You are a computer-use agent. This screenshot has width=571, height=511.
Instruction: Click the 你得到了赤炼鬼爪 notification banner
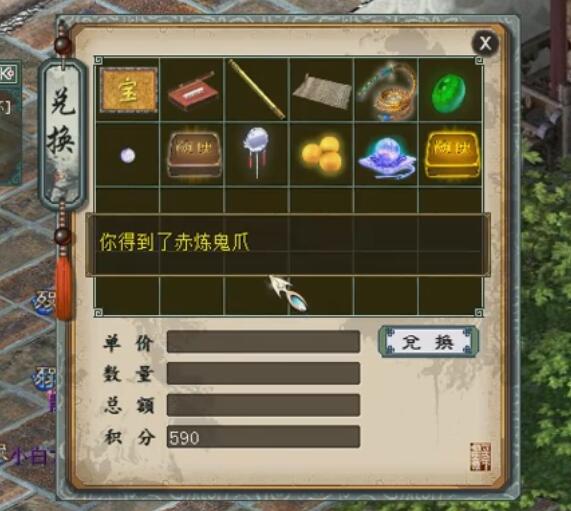[288, 245]
